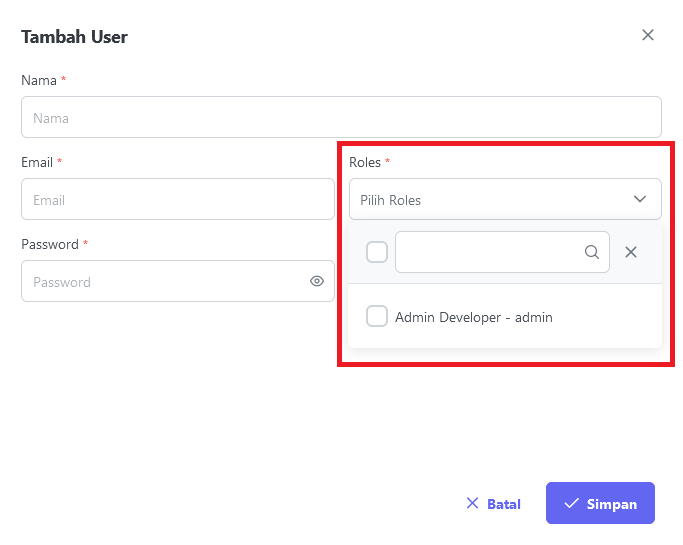
Task: Click the checkmark icon on Simpan
Action: coord(571,503)
